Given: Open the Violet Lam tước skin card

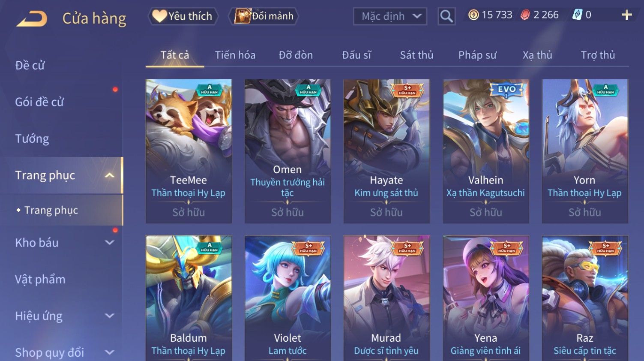Looking at the screenshot, I should coord(288,298).
